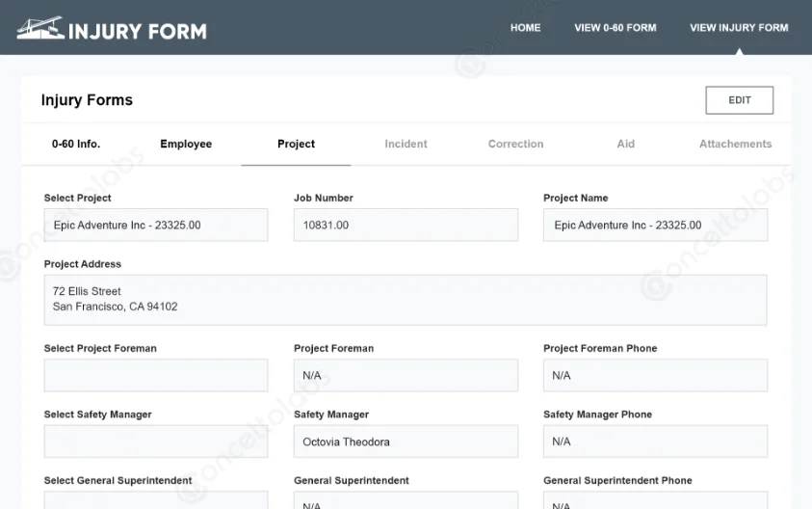
Task: Open View Injury Form page
Action: 739,28
